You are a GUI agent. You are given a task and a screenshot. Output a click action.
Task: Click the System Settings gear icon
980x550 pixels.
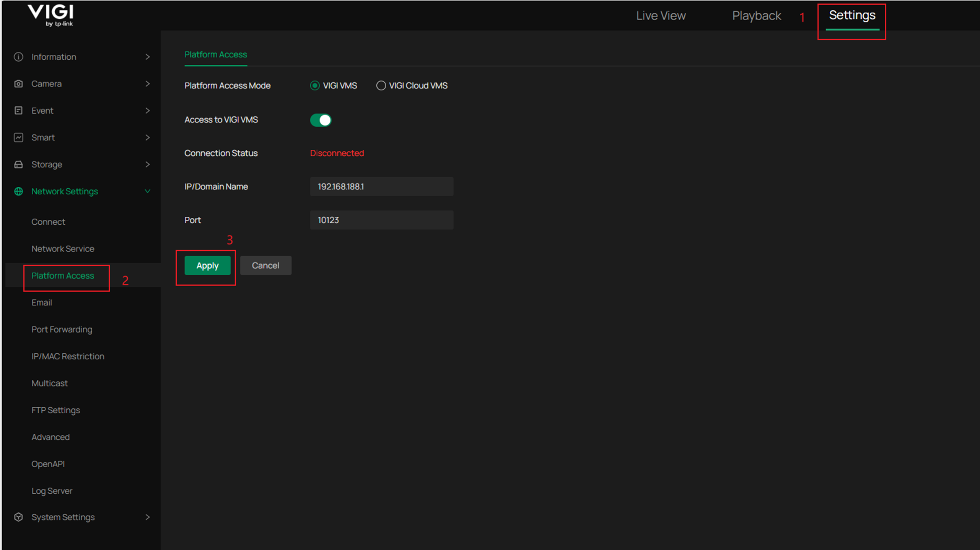(x=18, y=517)
